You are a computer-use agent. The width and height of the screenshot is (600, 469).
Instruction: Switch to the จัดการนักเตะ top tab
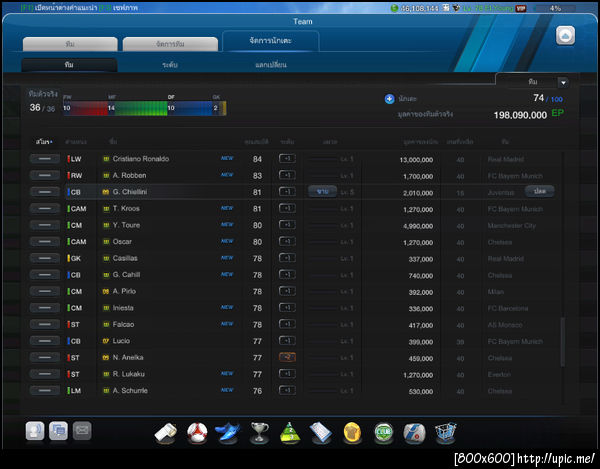pos(271,41)
